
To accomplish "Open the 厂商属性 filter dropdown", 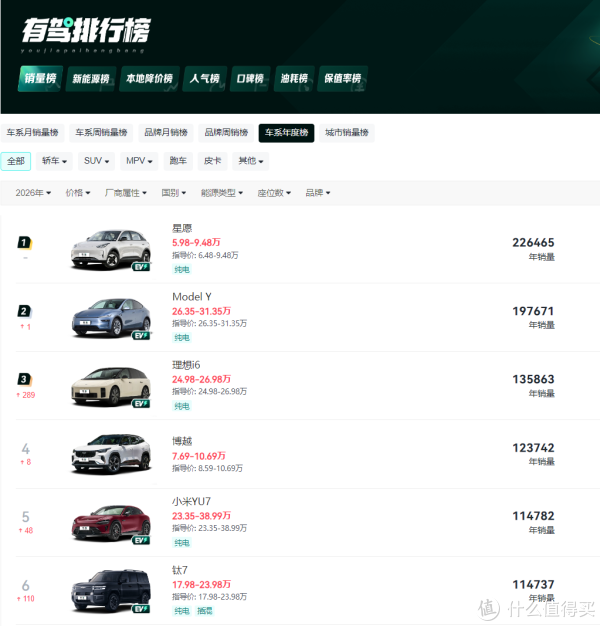I will (126, 193).
